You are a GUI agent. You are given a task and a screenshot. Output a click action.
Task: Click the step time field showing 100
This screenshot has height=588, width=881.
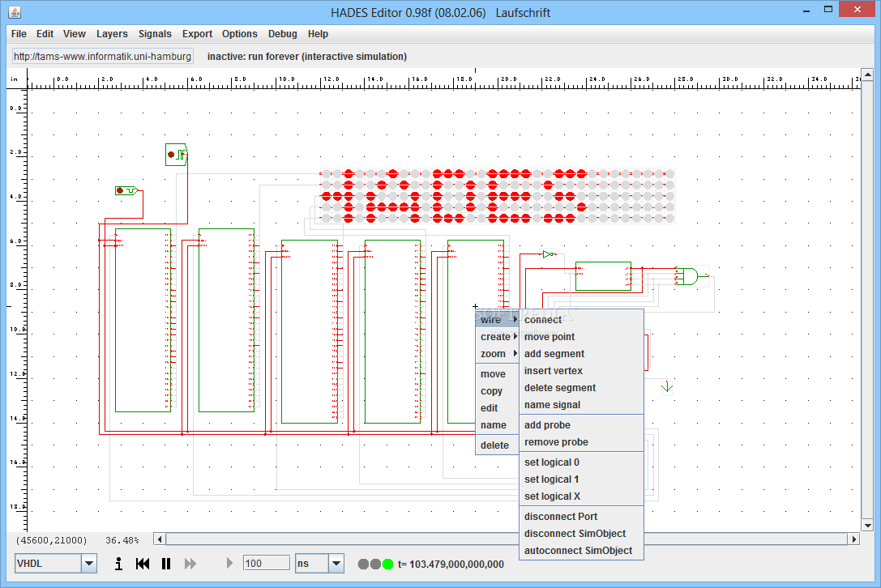pyautogui.click(x=267, y=563)
